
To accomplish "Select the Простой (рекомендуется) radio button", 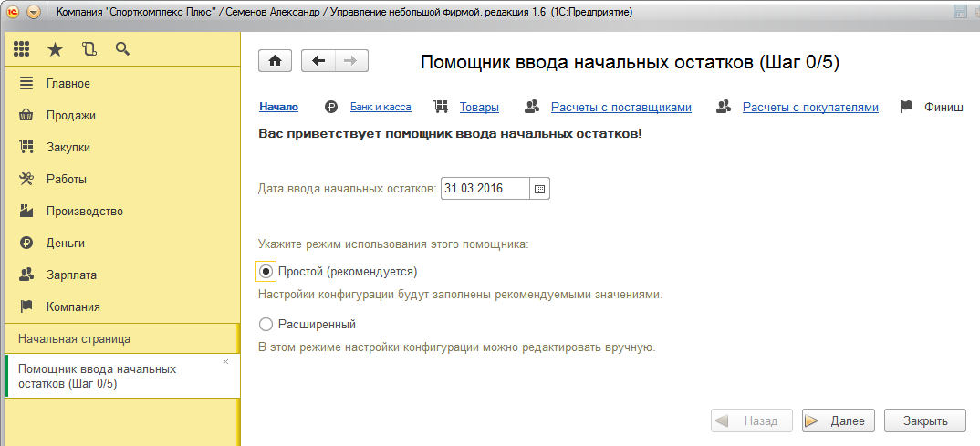I will click(x=266, y=272).
